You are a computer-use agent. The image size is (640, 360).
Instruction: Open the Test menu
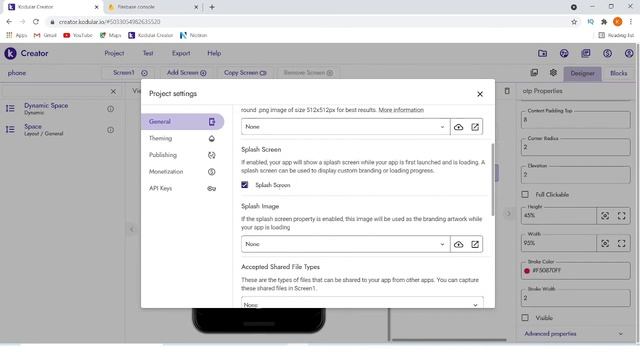[x=148, y=53]
